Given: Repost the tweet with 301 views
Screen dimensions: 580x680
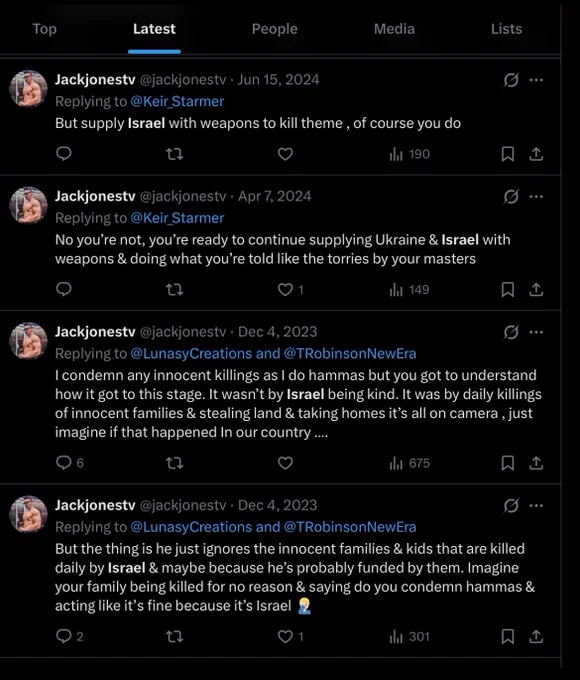Looking at the screenshot, I should coord(175,637).
